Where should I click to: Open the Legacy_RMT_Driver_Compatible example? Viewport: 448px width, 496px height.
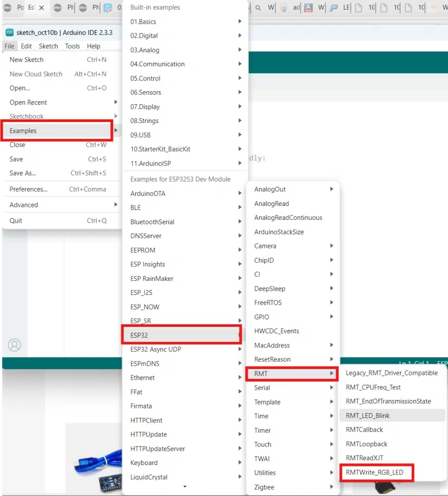pos(392,373)
